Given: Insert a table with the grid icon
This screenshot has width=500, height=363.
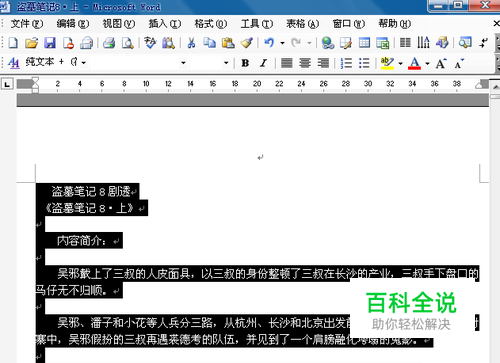Looking at the screenshot, I should [x=364, y=43].
